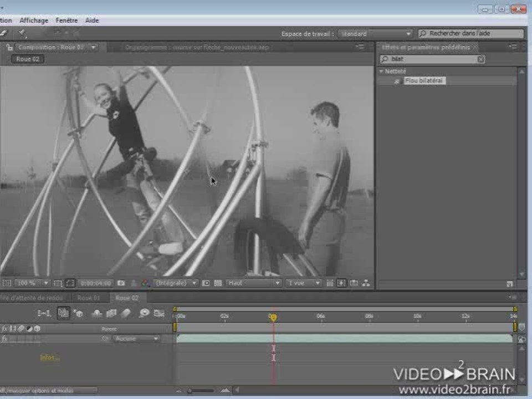This screenshot has height=399, width=532.
Task: Open the Aide menu
Action: click(x=91, y=21)
